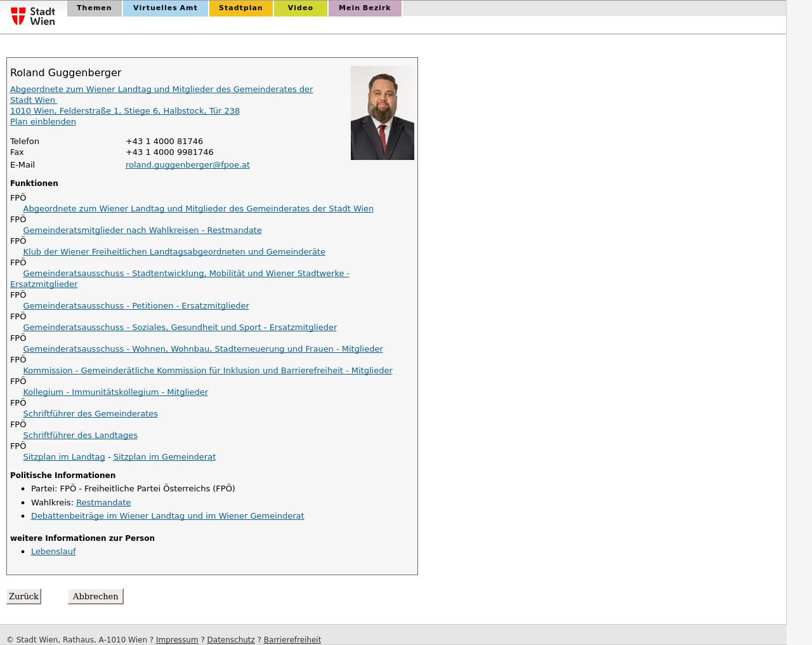Email roland.guggenberger@fpoe.at
Screen dimensions: 812x645
point(187,165)
